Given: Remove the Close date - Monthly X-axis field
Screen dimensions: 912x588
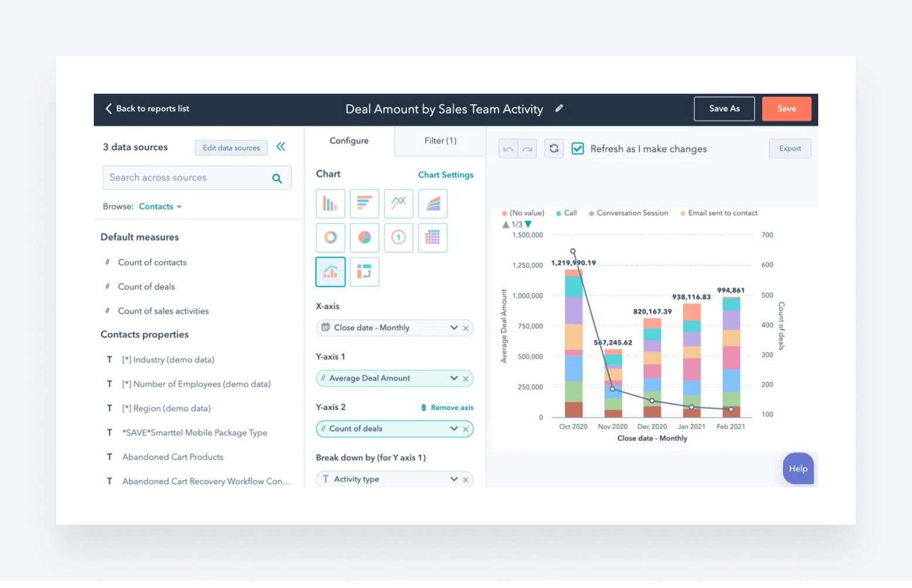Looking at the screenshot, I should 466,328.
